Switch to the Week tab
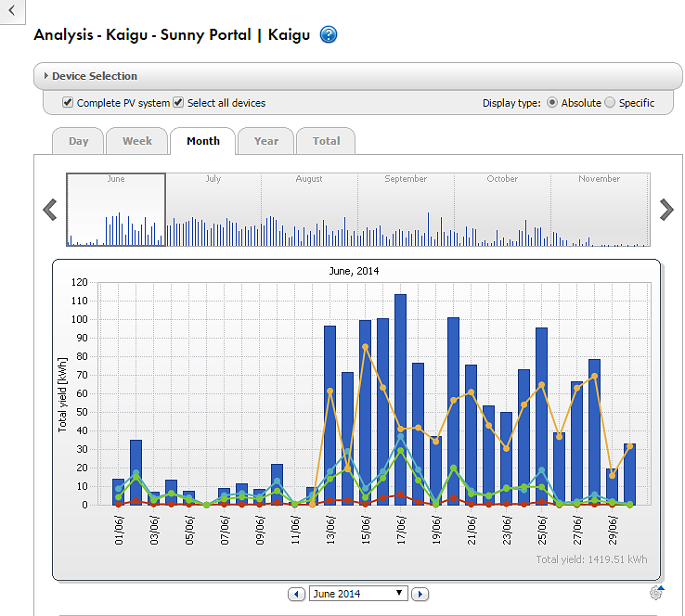Screen dimensions: 685x616 (136, 141)
